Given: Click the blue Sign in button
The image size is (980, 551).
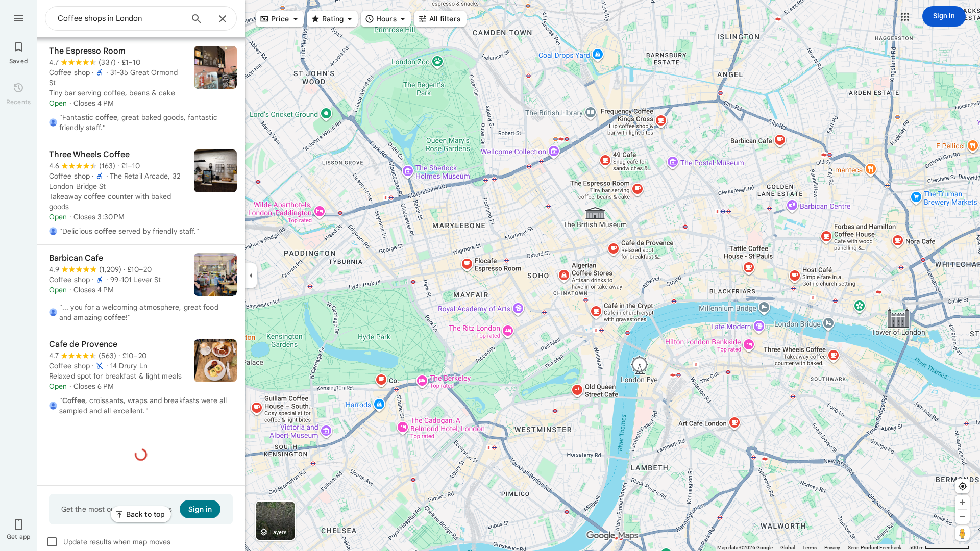Looking at the screenshot, I should [944, 16].
